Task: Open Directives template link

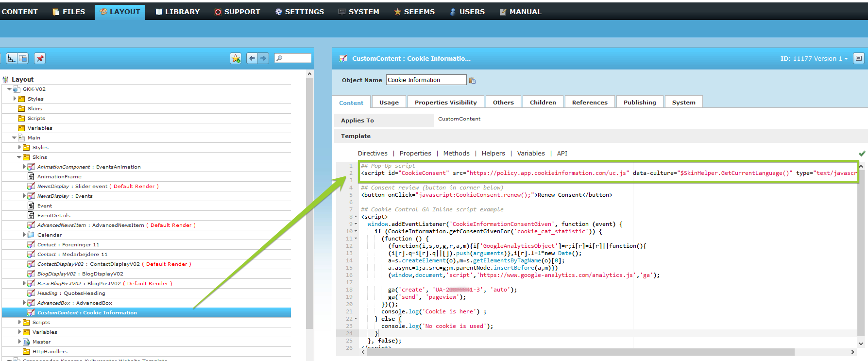Action: pos(373,154)
